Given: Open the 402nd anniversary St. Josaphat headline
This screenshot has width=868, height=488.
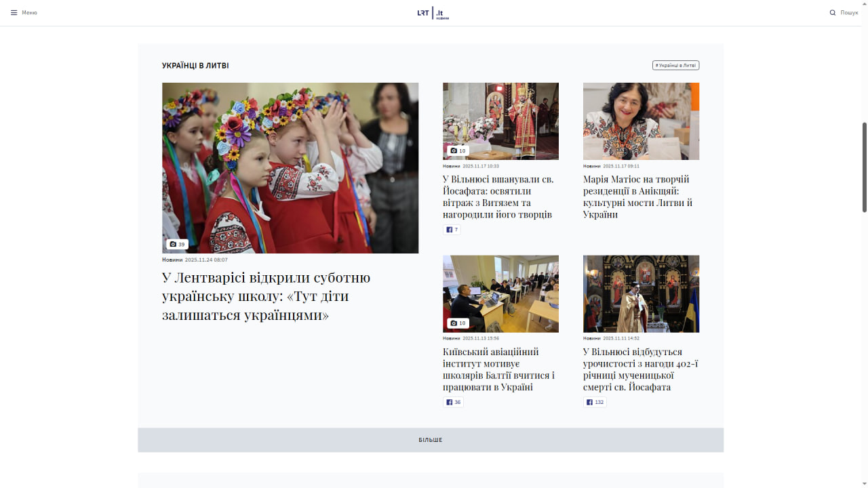Looking at the screenshot, I should pyautogui.click(x=640, y=369).
